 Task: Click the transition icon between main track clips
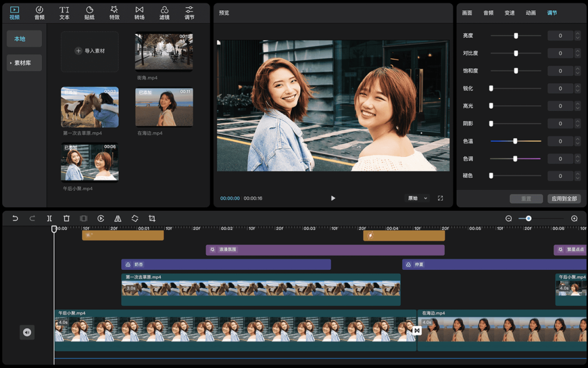[417, 330]
